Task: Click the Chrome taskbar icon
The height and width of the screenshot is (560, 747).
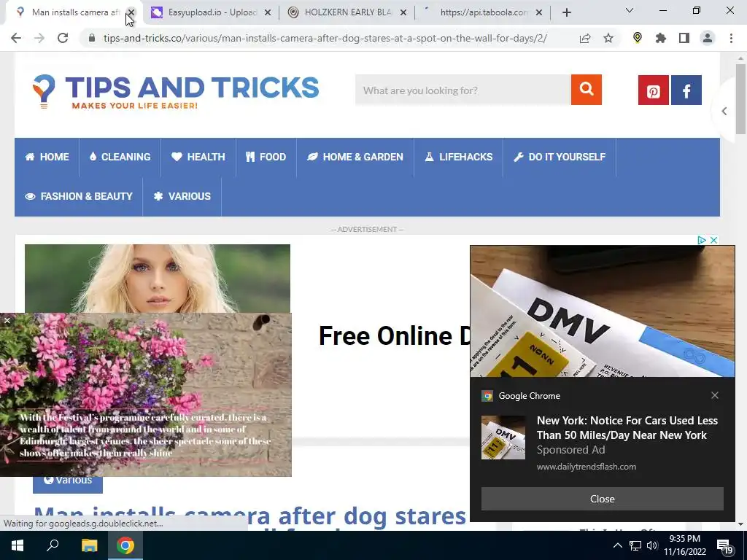Action: pos(125,545)
